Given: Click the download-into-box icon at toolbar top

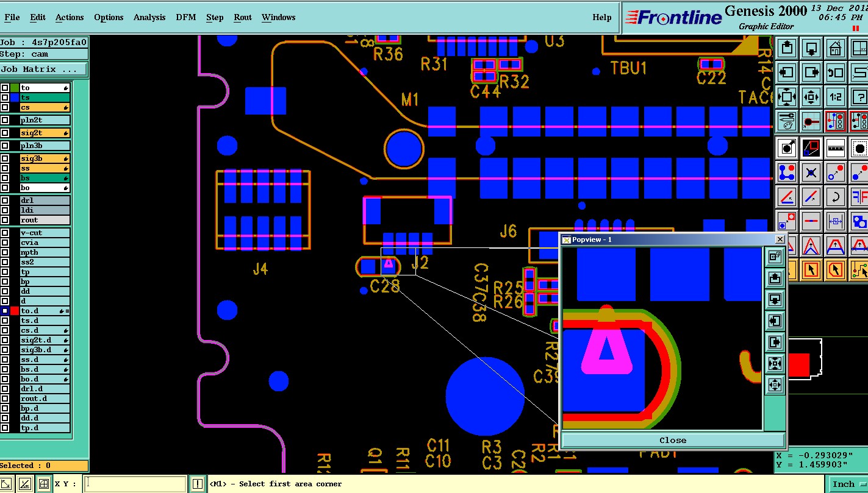Looking at the screenshot, I should tap(811, 48).
